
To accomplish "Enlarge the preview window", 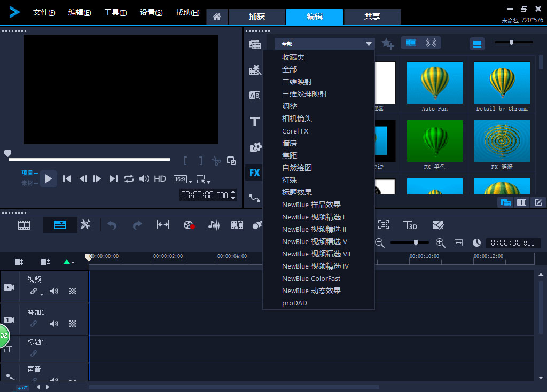I will point(231,161).
